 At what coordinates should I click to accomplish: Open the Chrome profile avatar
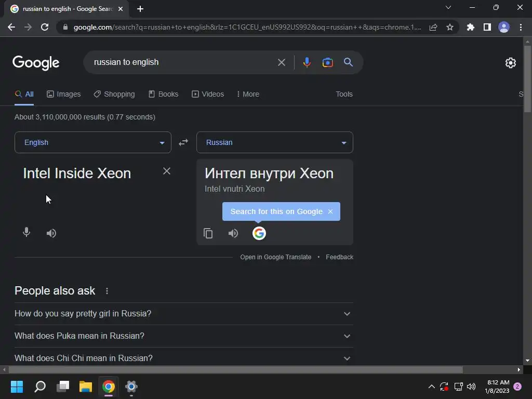pos(504,27)
